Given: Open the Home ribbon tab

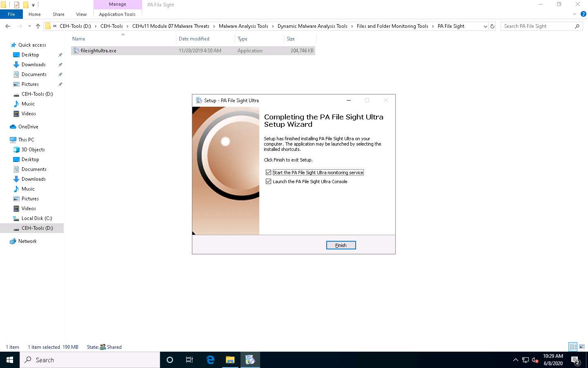Looking at the screenshot, I should [35, 14].
